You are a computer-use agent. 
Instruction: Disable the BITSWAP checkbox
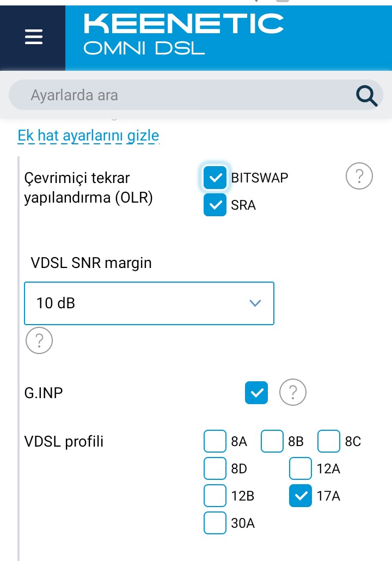[215, 178]
